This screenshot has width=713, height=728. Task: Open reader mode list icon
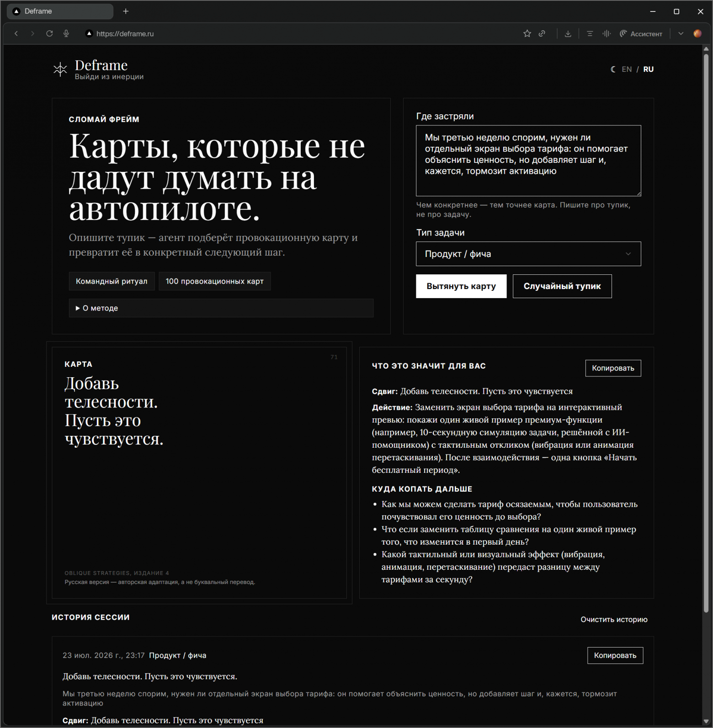tap(590, 33)
